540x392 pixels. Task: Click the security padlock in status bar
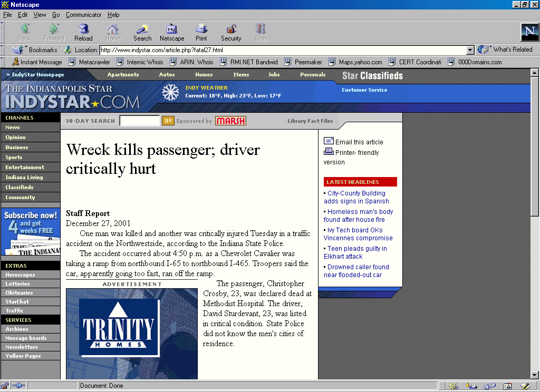[5, 386]
